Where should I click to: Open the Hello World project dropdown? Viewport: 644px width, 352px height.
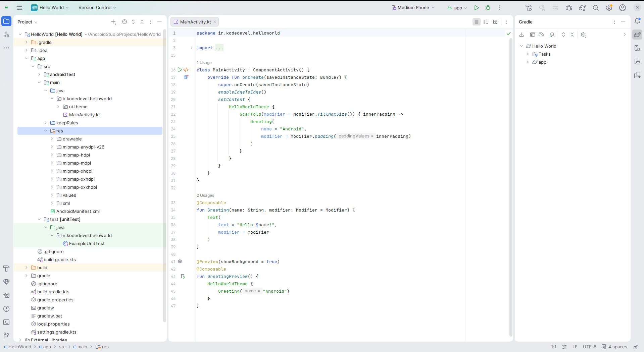tap(50, 7)
